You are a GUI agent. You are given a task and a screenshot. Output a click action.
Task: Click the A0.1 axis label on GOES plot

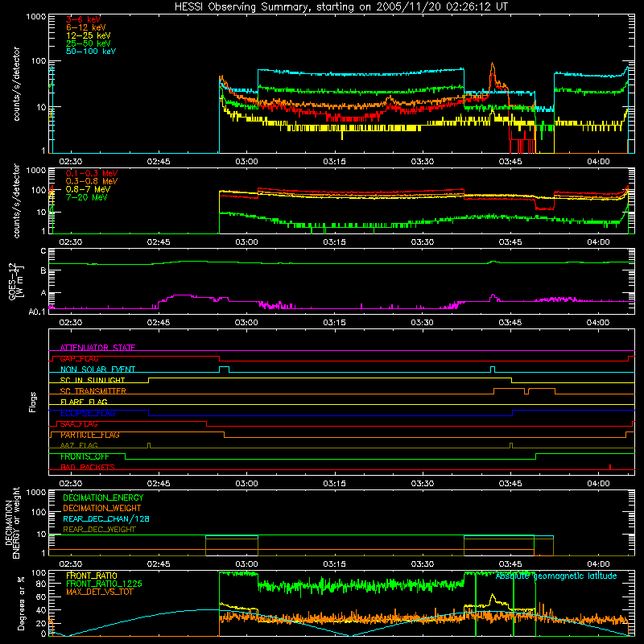pos(37,312)
